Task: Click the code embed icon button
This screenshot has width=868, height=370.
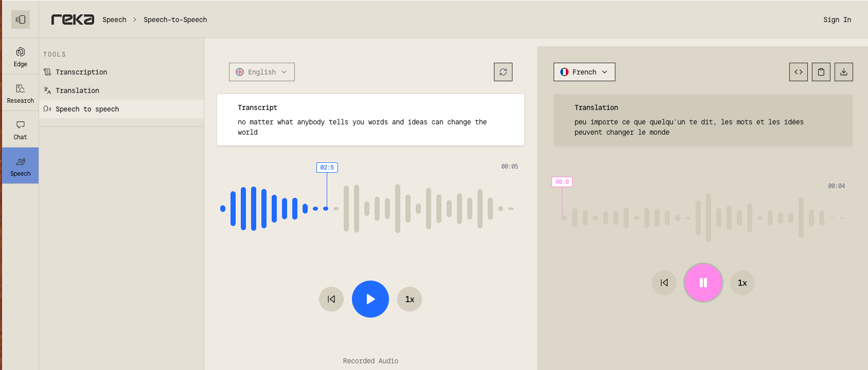Action: point(798,72)
